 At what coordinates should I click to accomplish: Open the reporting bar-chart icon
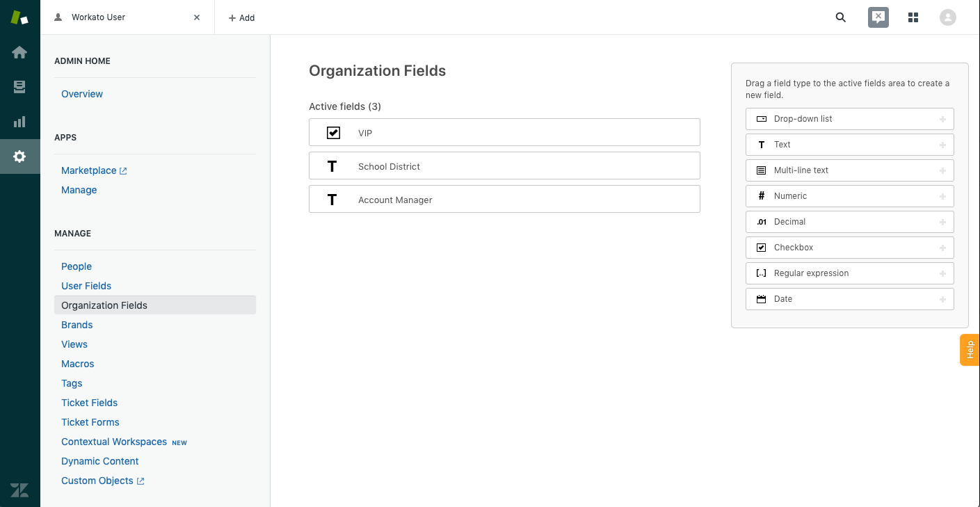tap(19, 122)
